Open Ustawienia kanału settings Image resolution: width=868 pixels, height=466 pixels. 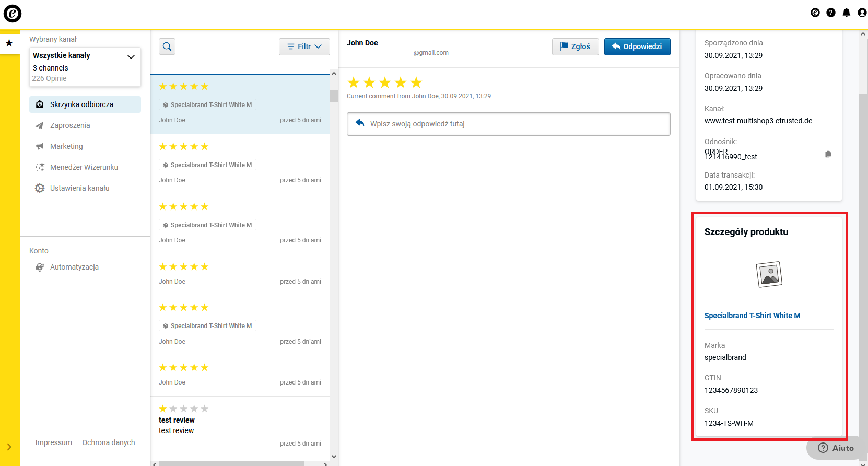coord(79,188)
